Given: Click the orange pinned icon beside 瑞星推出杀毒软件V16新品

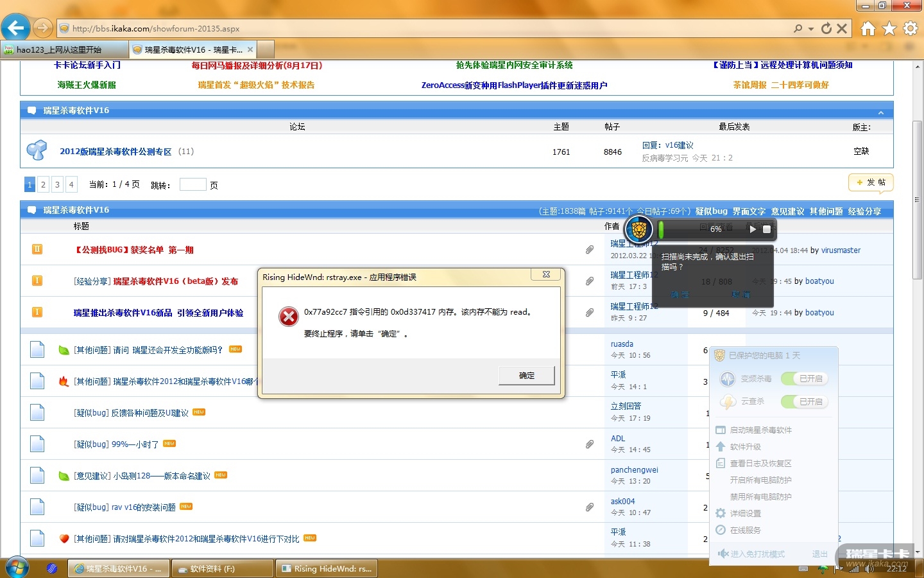Looking at the screenshot, I should (37, 312).
